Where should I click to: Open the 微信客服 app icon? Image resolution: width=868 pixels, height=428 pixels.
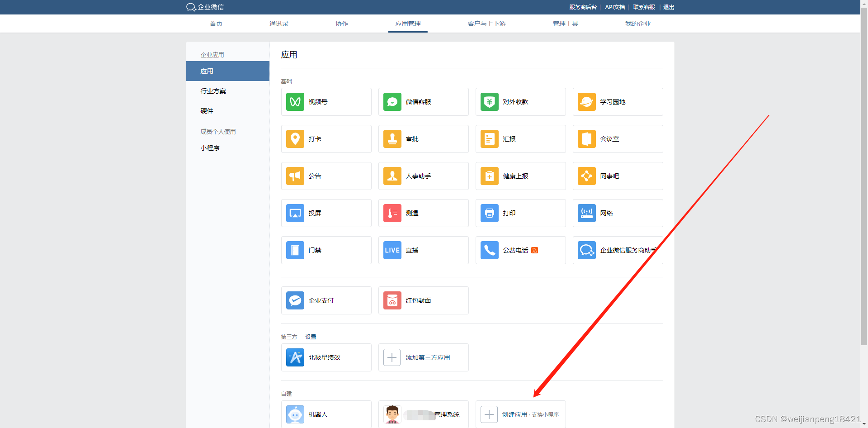tap(392, 102)
